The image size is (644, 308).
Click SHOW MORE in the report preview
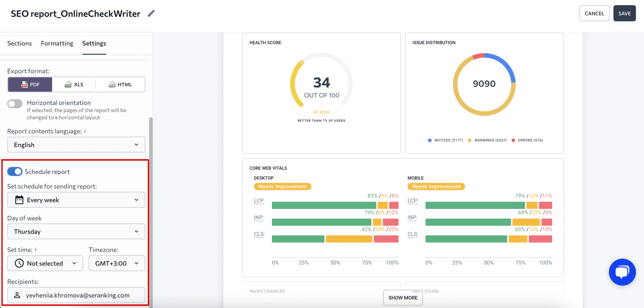403,298
